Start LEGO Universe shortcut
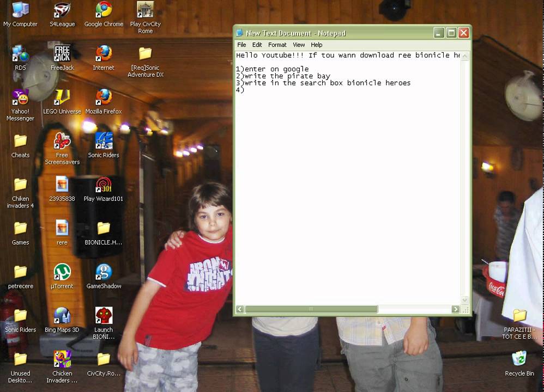Viewport: 544px width, 392px height. tap(62, 102)
